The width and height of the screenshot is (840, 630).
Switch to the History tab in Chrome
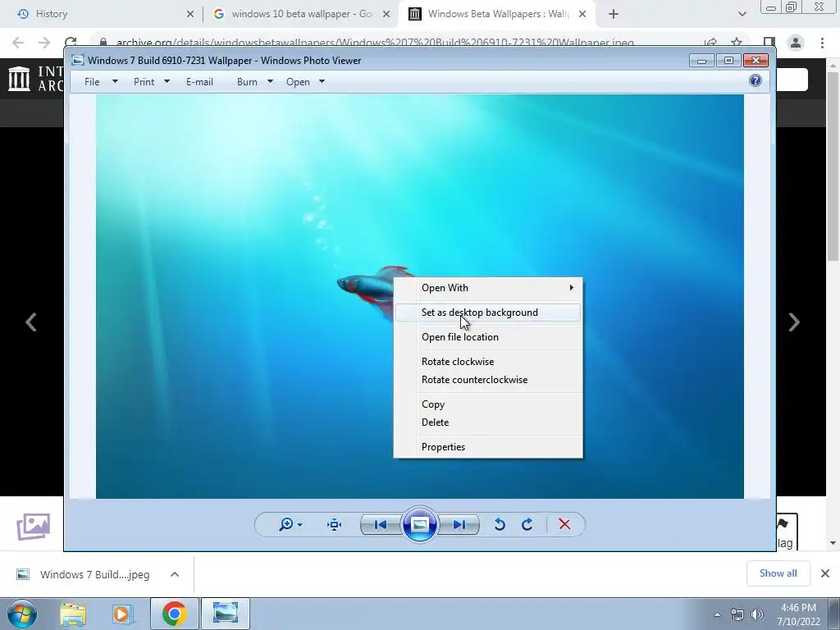tap(102, 14)
